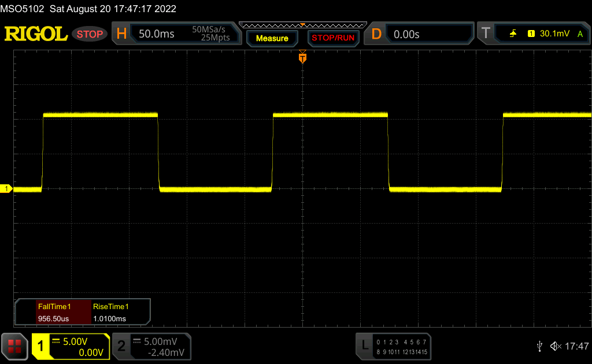The height and width of the screenshot is (364, 592).
Task: Click the orange H horizontal label
Action: pos(121,34)
